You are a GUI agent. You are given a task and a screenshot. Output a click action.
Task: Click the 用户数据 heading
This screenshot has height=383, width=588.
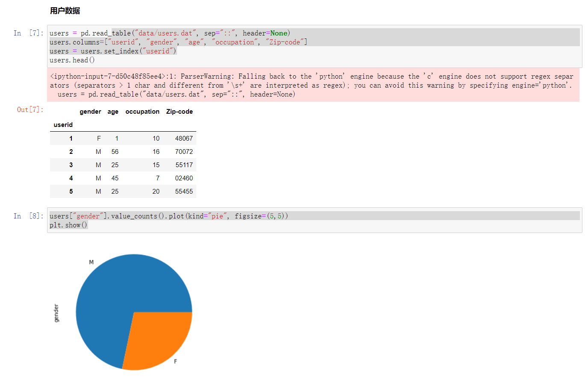65,11
